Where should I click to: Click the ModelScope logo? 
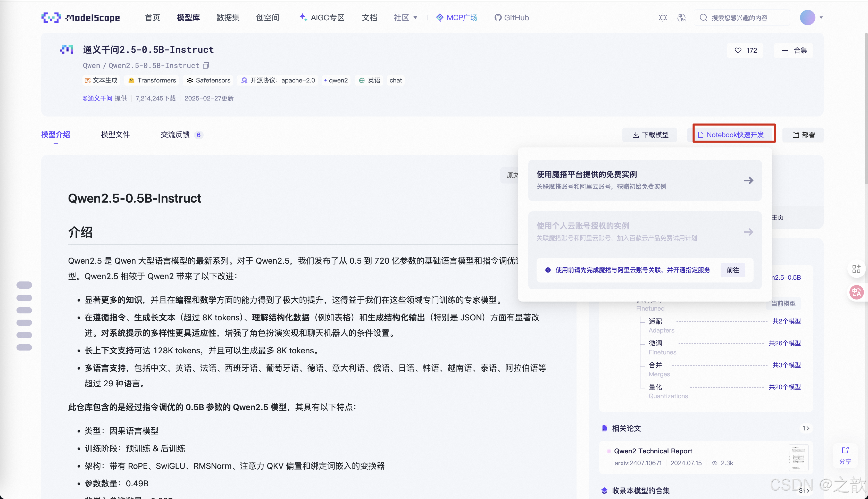coord(80,18)
